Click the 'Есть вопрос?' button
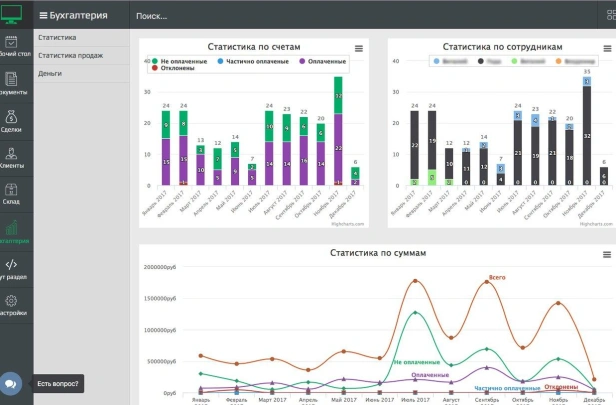This screenshot has width=616, height=405. point(58,383)
